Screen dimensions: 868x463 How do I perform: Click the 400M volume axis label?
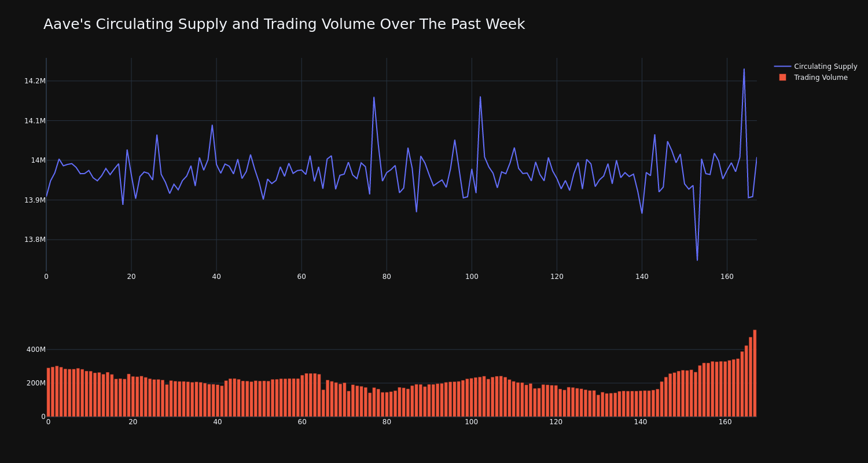36,350
